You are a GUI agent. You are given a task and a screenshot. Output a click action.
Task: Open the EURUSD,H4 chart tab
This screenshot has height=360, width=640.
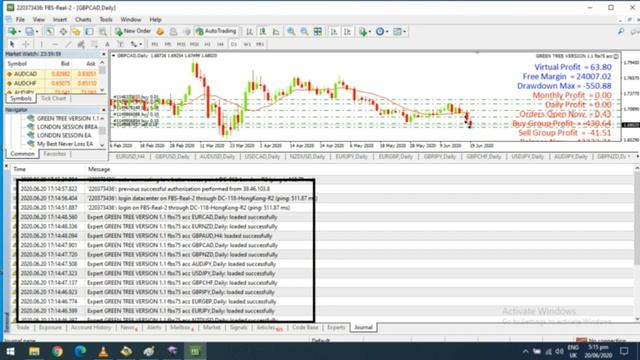pos(130,157)
